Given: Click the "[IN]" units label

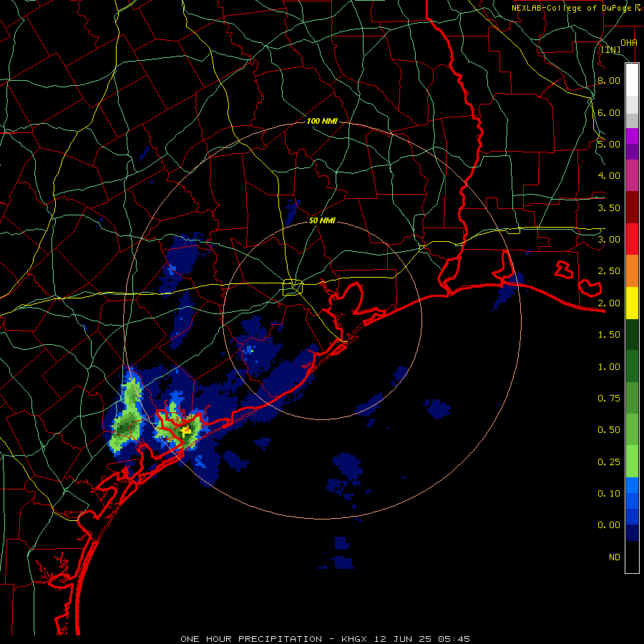Looking at the screenshot, I should (x=611, y=49).
